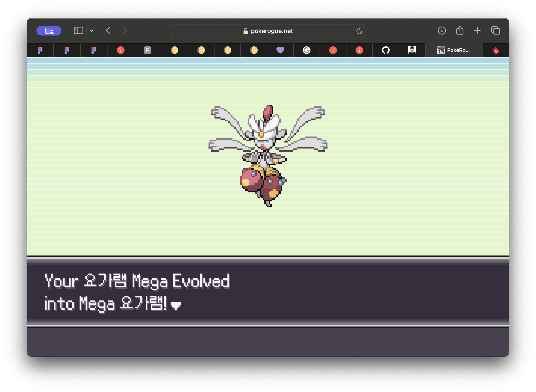
Task: Switch to the GitHub tab
Action: (386, 50)
